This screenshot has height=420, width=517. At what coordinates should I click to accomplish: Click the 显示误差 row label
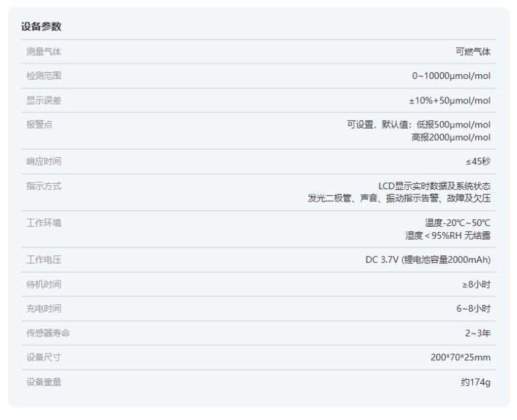(x=44, y=101)
